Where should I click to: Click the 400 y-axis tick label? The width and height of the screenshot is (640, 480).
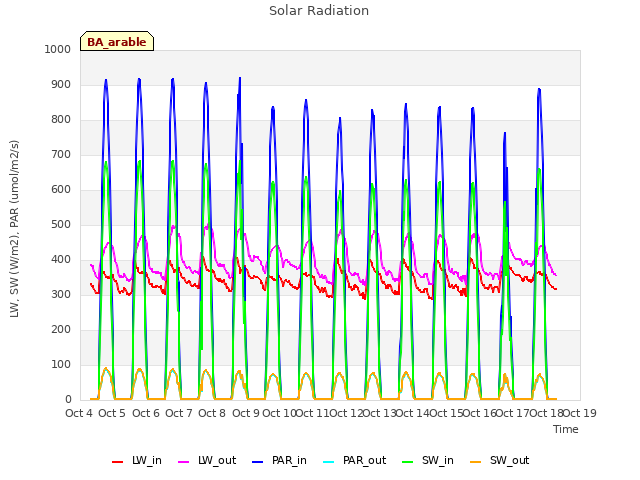pyautogui.click(x=61, y=260)
